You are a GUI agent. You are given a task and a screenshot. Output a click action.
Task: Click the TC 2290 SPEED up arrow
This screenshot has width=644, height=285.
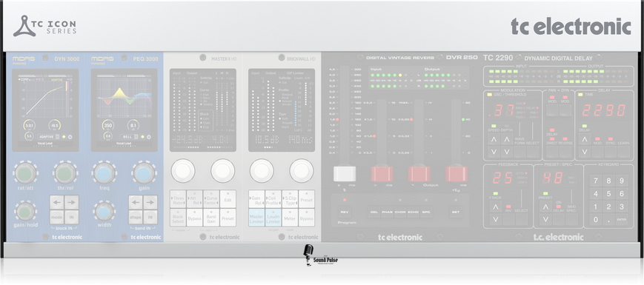494,139
